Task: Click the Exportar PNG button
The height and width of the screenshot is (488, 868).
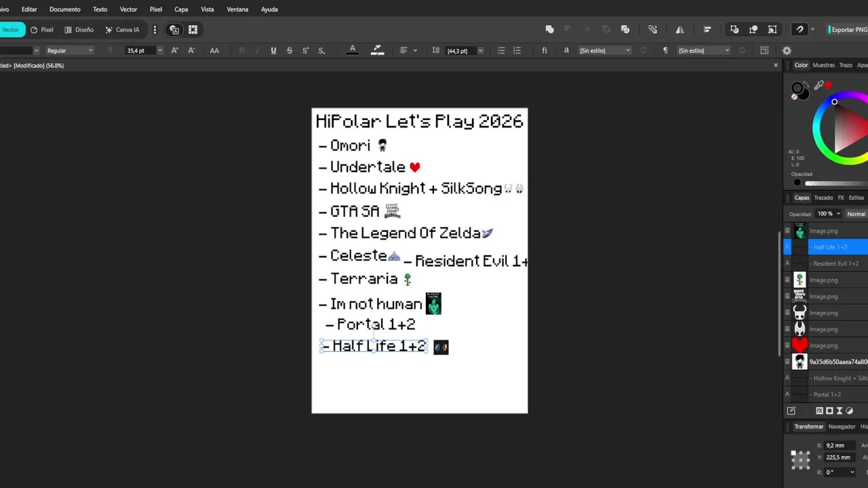Action: [x=848, y=30]
